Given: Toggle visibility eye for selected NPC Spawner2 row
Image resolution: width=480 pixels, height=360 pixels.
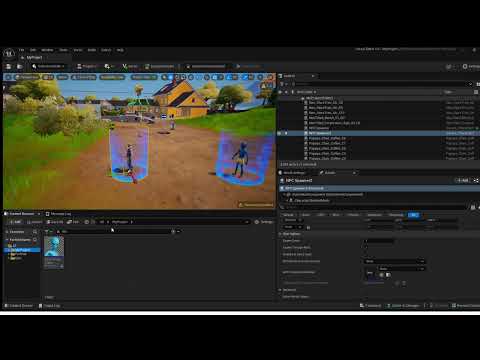Looking at the screenshot, I should (x=280, y=133).
